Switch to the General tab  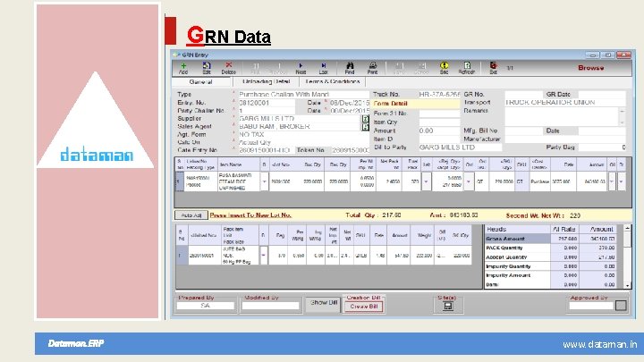pyautogui.click(x=201, y=81)
